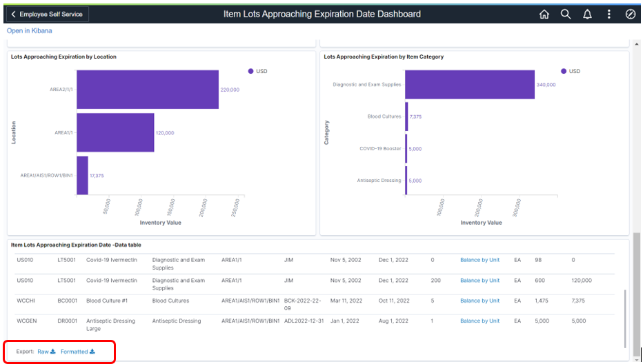
Task: Select the AREA1/1 location bar
Action: point(115,132)
